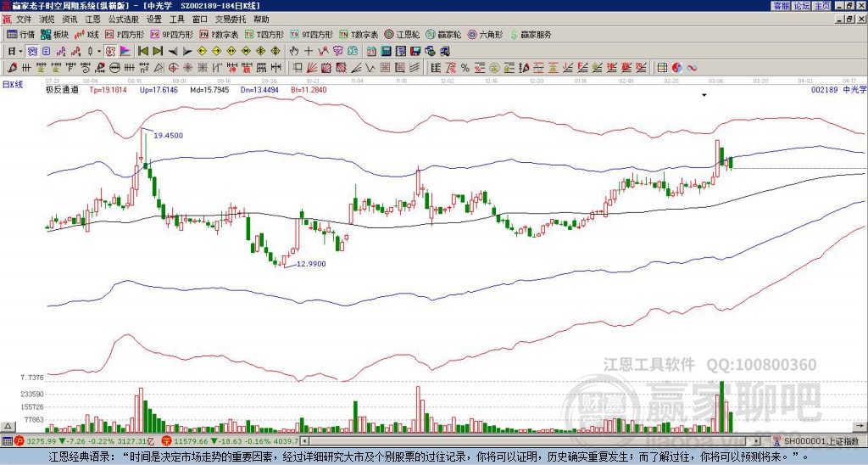Open the T数字表 tool

coord(359,34)
